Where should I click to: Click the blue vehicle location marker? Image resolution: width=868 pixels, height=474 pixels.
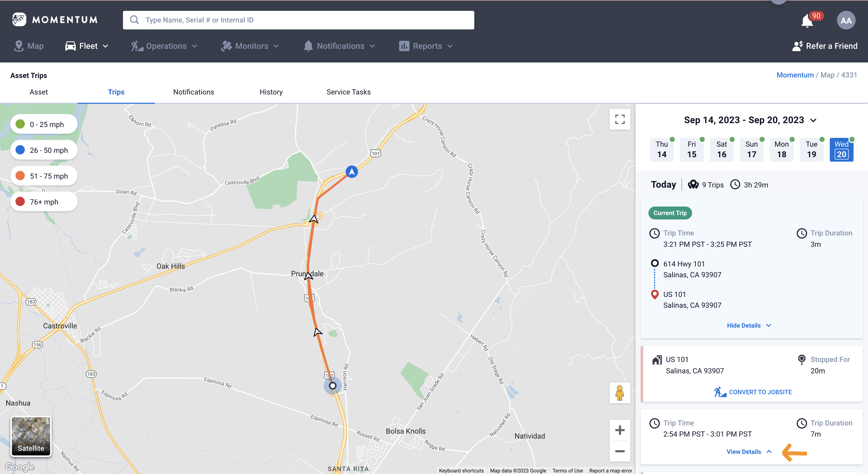[351, 172]
